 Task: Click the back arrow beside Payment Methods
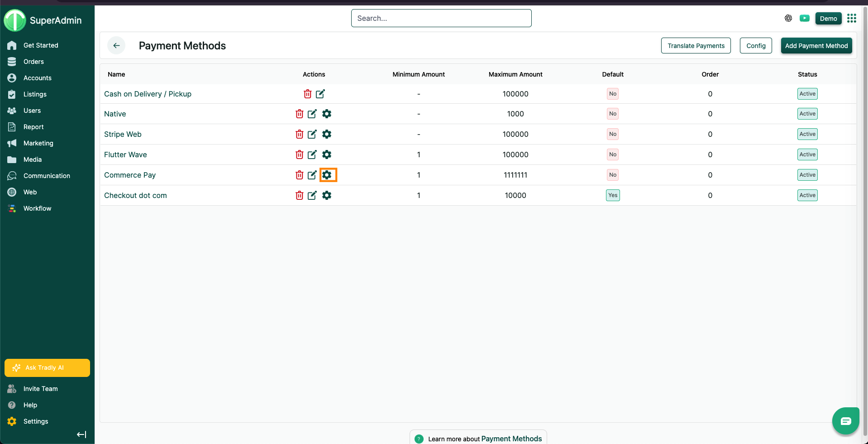(116, 45)
